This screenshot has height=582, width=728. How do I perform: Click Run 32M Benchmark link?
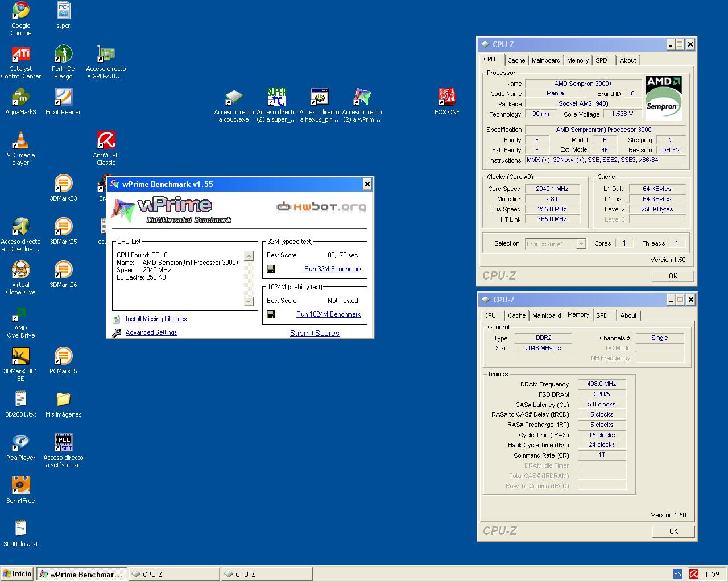pyautogui.click(x=333, y=269)
